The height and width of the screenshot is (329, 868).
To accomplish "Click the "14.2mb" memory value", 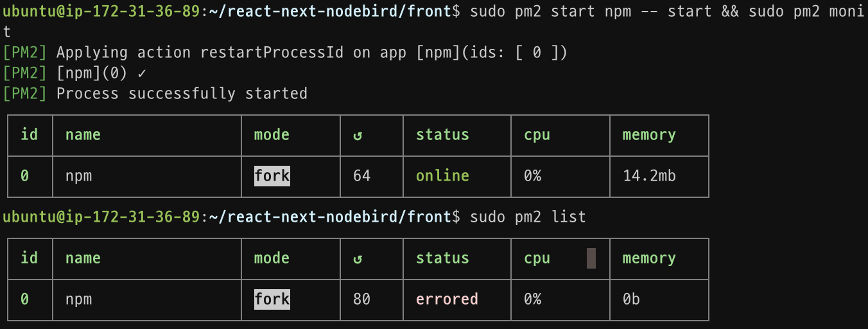I will 649,175.
